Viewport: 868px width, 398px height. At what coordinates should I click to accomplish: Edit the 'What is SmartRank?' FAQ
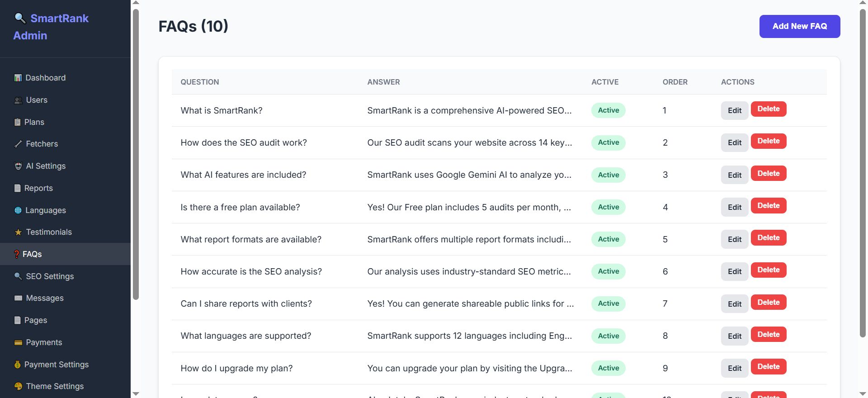tap(734, 110)
